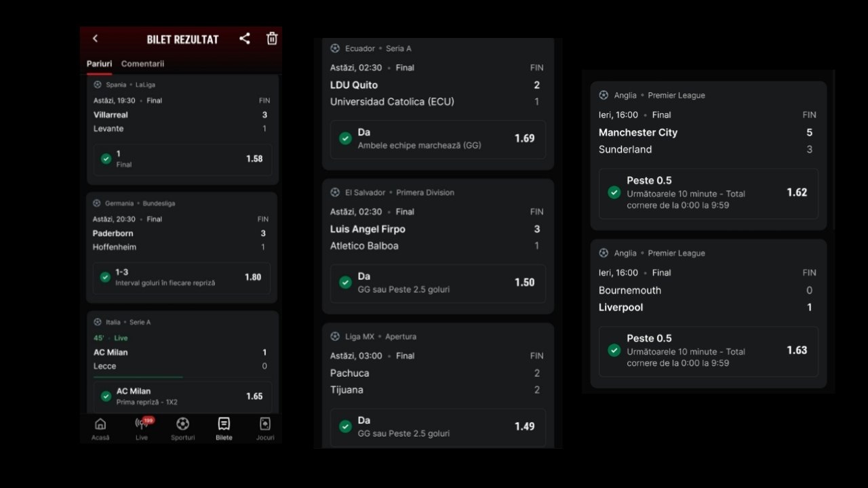
Task: Click the 1.62 odds value
Action: (x=797, y=192)
